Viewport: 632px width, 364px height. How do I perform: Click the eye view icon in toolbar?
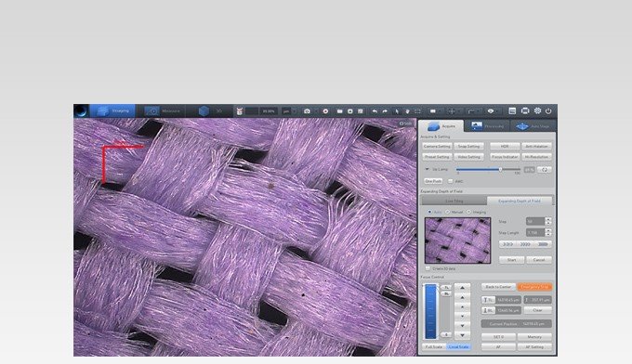tap(491, 111)
